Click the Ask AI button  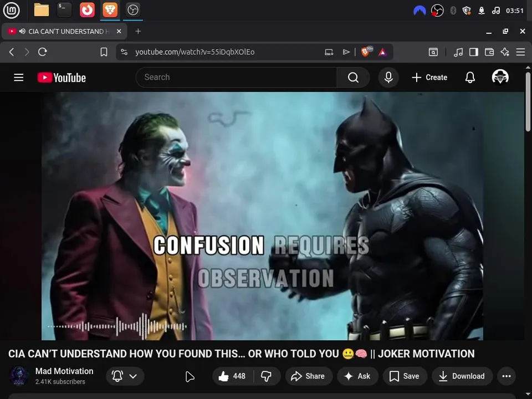click(357, 376)
